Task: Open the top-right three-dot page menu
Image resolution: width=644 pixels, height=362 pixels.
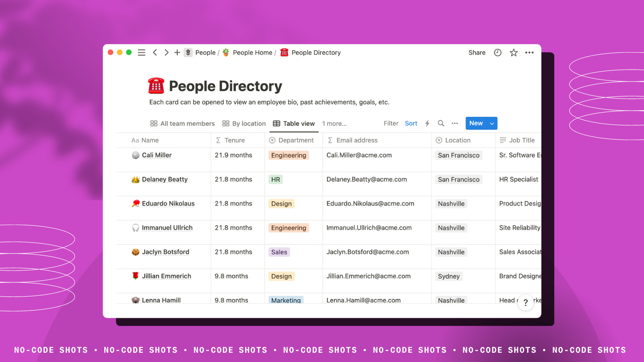Action: tap(529, 53)
